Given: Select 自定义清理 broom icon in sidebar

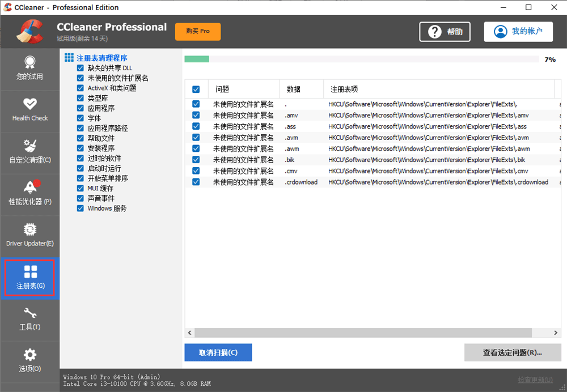Looking at the screenshot, I should coord(29,146).
